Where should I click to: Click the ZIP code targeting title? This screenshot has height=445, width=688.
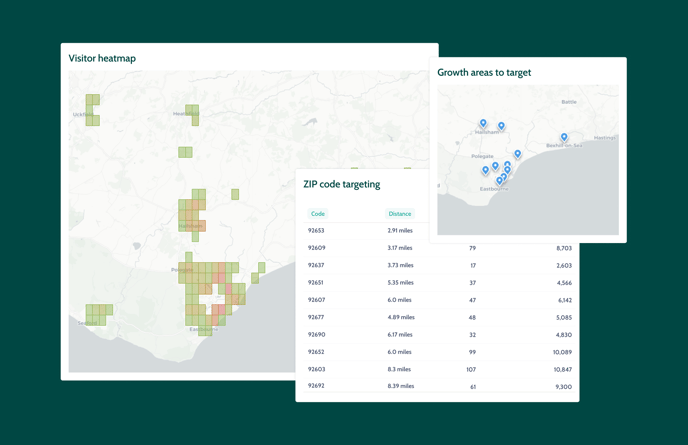pos(342,184)
